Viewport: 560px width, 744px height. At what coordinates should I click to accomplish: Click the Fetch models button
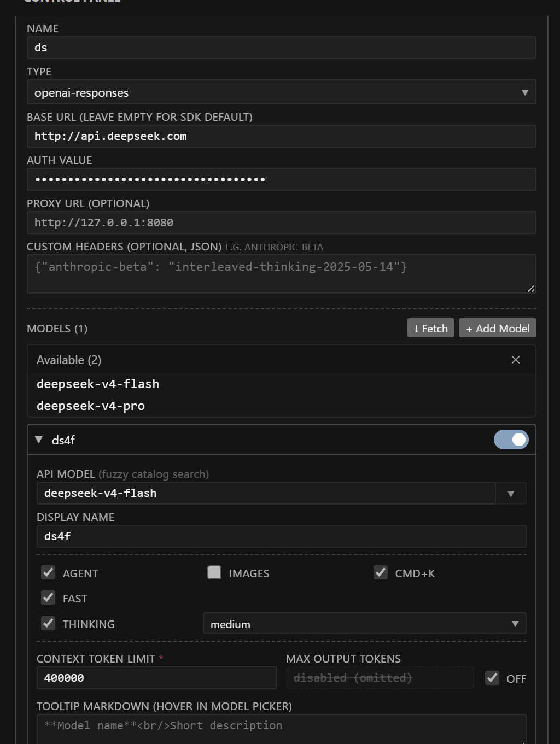430,328
